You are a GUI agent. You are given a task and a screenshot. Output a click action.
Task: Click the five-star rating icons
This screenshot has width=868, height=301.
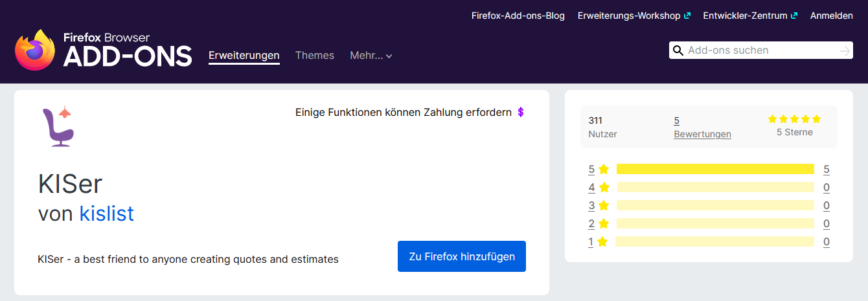click(x=794, y=119)
